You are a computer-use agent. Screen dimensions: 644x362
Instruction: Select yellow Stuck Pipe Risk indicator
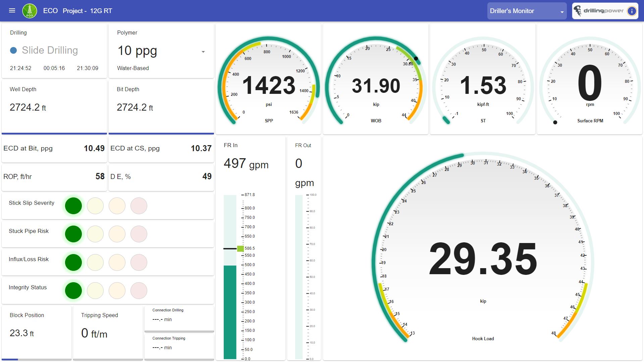coord(95,234)
